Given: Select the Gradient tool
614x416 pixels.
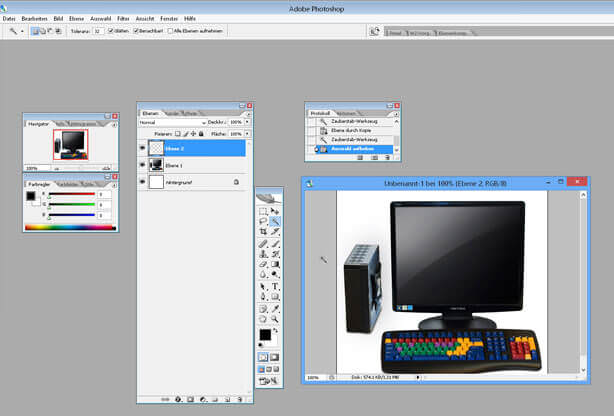Looking at the screenshot, I should [275, 264].
